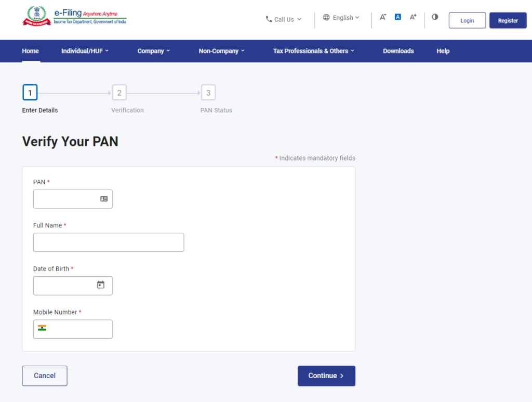Open the Individual/HUF dropdown menu
The image size is (532, 402).
tap(85, 51)
